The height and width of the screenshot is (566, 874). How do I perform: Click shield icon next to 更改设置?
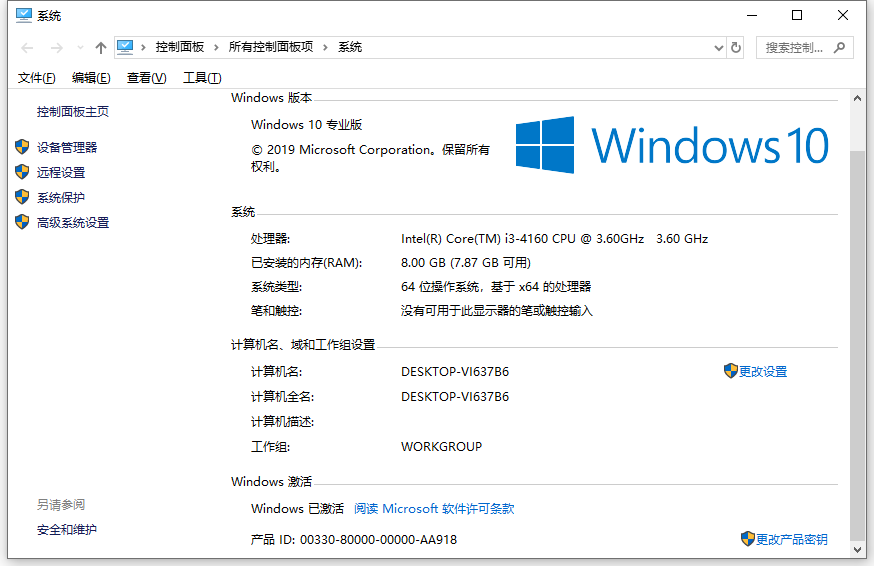pyautogui.click(x=730, y=371)
